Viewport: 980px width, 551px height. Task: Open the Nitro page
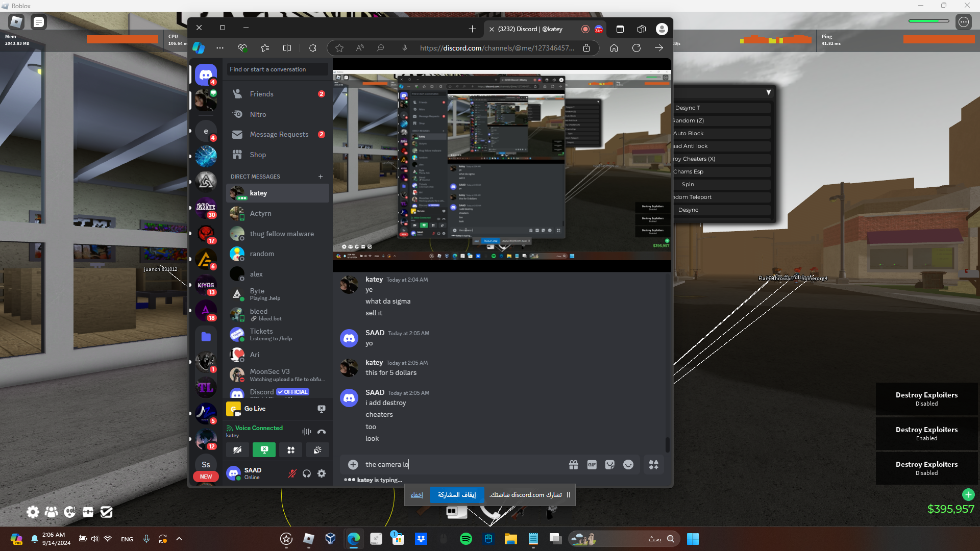pyautogui.click(x=278, y=114)
